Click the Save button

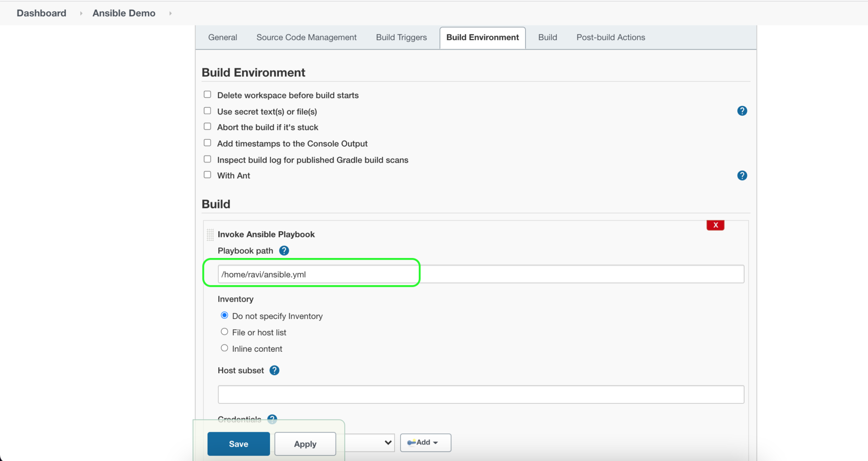[x=239, y=444]
